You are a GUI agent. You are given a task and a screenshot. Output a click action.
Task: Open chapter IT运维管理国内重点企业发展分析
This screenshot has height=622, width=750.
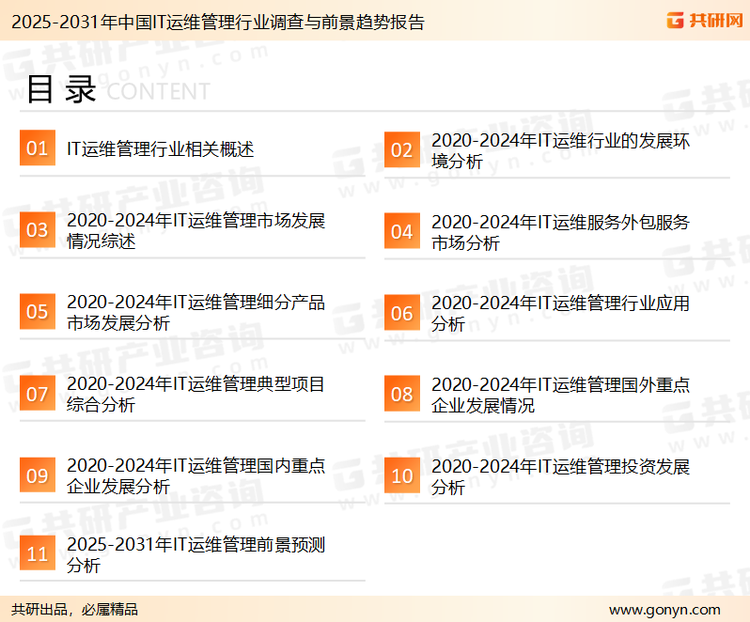(x=196, y=476)
